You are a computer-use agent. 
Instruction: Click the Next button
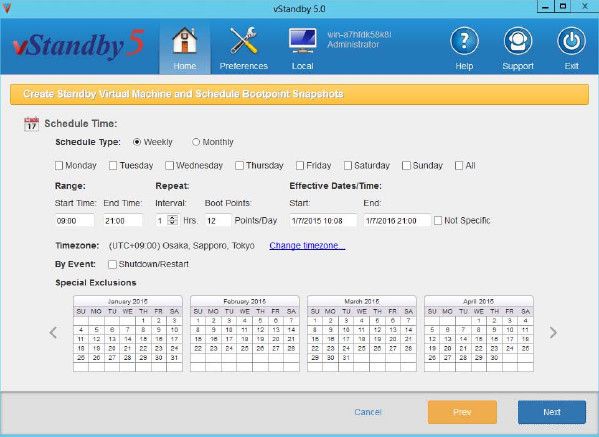point(552,412)
